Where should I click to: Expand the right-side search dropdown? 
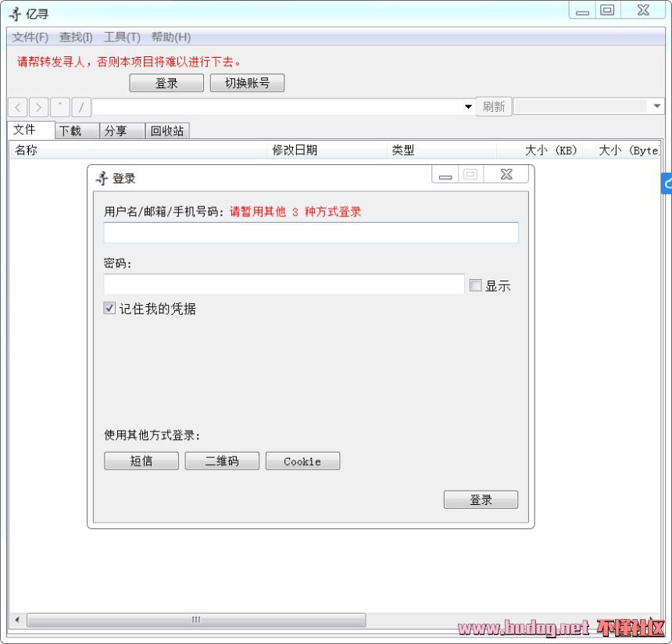point(656,106)
